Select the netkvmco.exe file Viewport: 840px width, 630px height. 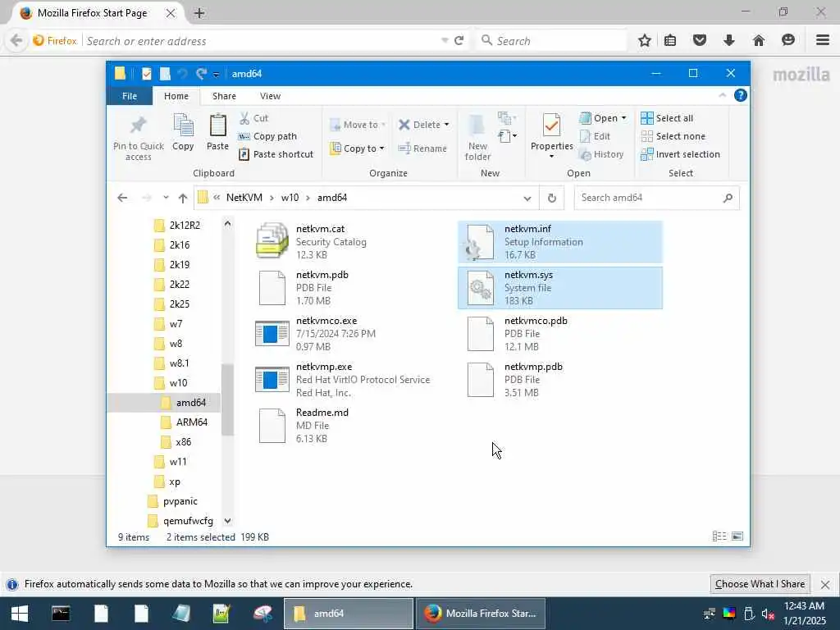point(353,334)
